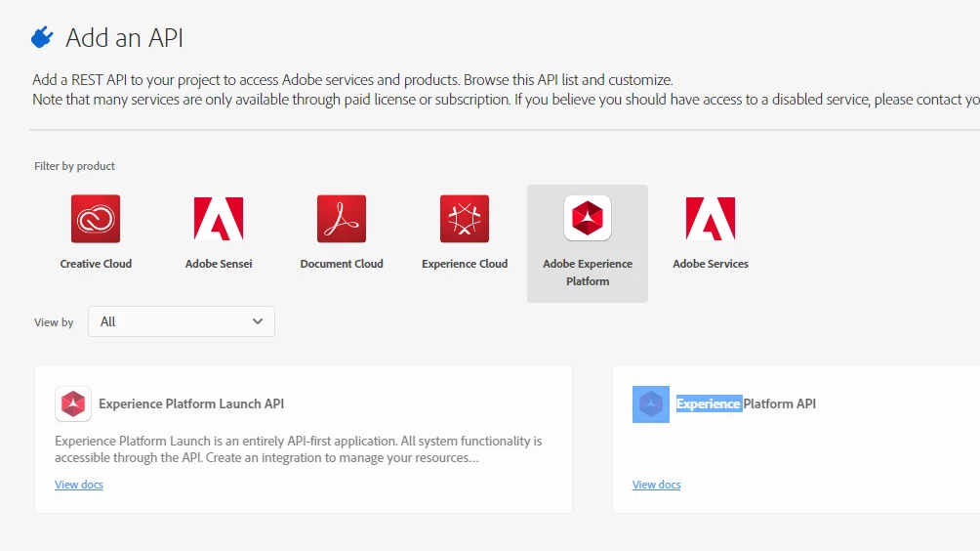This screenshot has height=551, width=980.
Task: Click the Creative Cloud label text
Action: pyautogui.click(x=96, y=264)
